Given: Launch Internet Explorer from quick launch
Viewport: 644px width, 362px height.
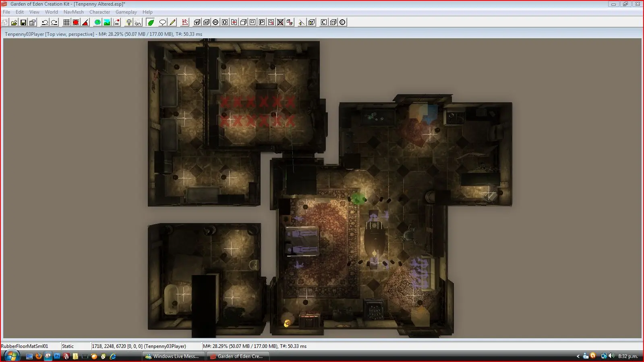Looking at the screenshot, I should point(113,356).
